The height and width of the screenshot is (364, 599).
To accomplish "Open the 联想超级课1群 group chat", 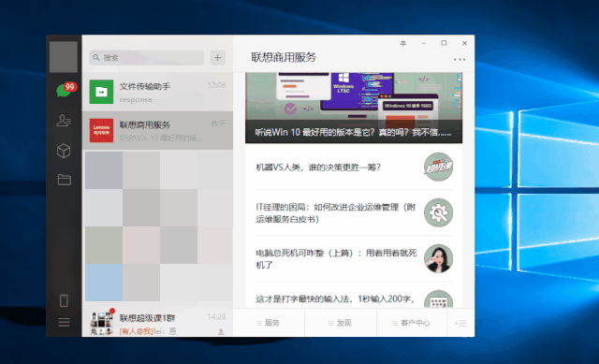I will [157, 323].
